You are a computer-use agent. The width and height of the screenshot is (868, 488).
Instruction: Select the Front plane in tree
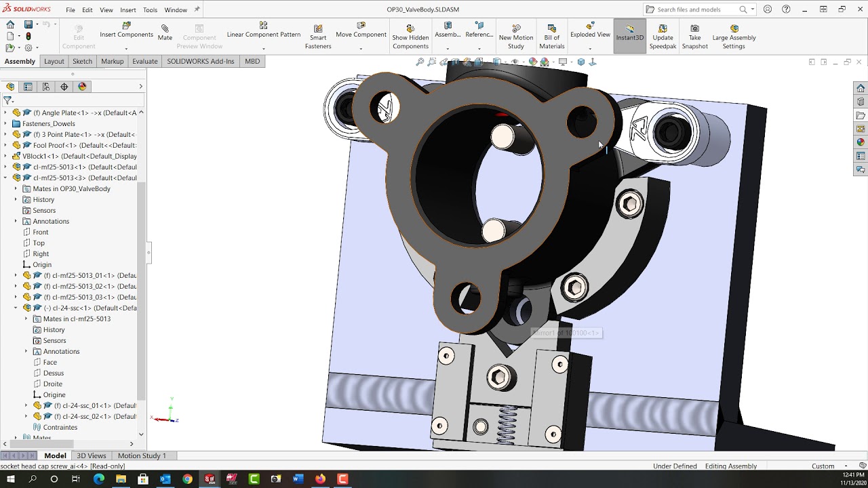[41, 232]
